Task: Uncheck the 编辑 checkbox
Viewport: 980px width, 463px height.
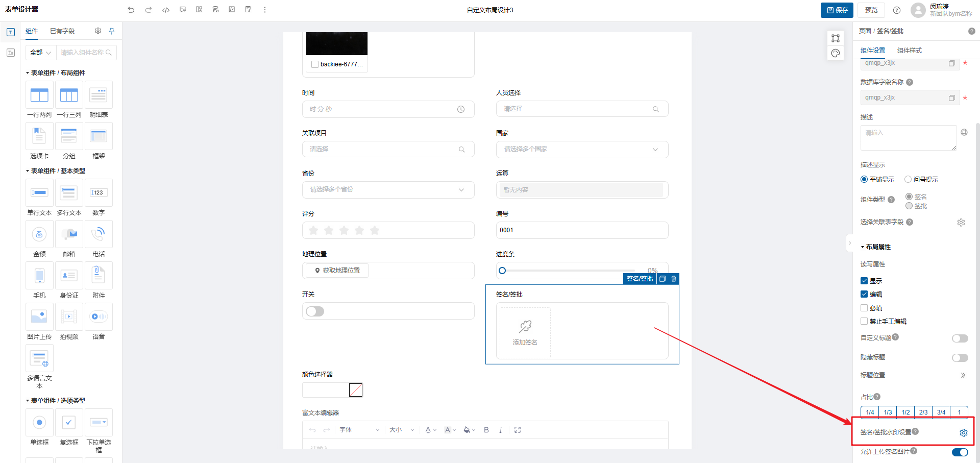Action: [864, 294]
